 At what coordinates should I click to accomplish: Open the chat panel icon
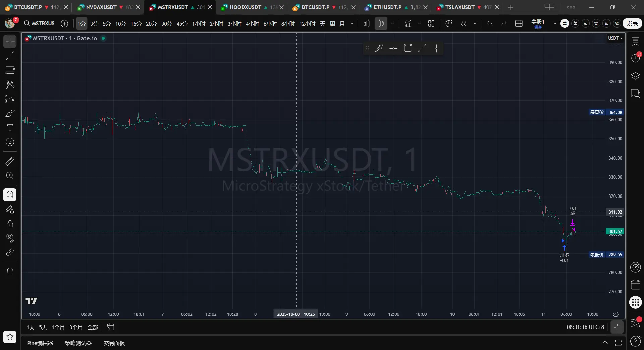(636, 93)
